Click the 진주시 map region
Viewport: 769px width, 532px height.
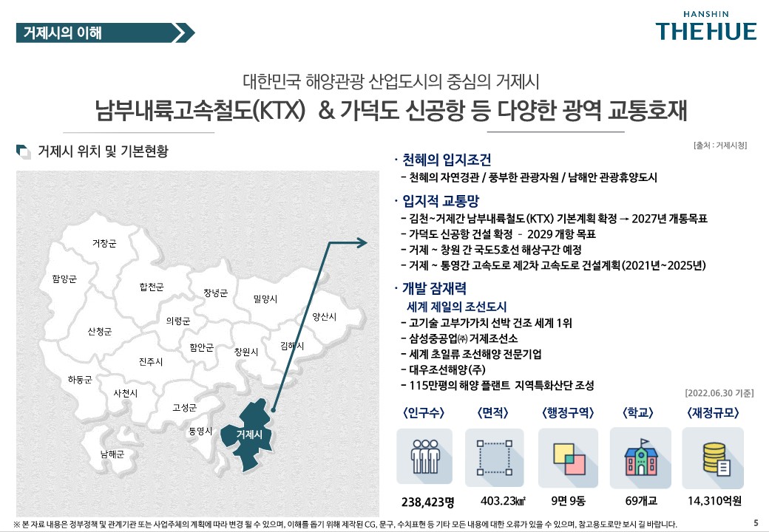click(150, 361)
